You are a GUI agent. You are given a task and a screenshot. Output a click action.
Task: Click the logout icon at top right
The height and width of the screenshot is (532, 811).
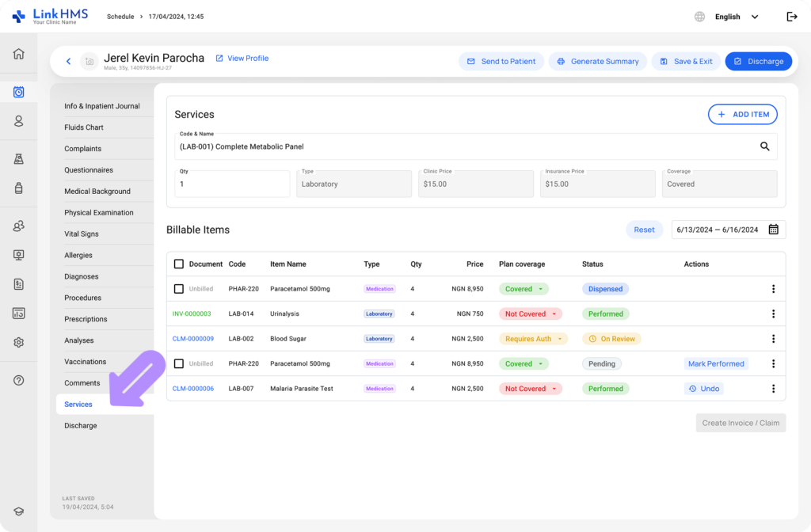coord(792,17)
